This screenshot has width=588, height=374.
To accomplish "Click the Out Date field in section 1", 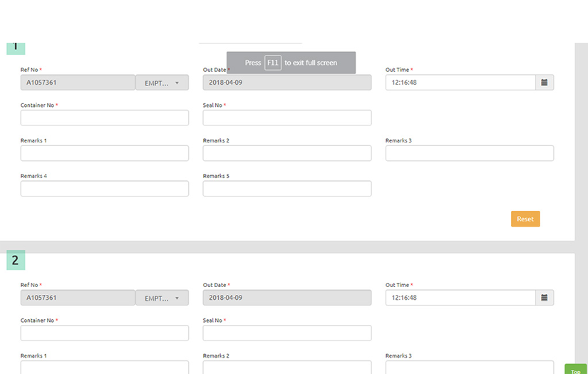I will 287,83.
